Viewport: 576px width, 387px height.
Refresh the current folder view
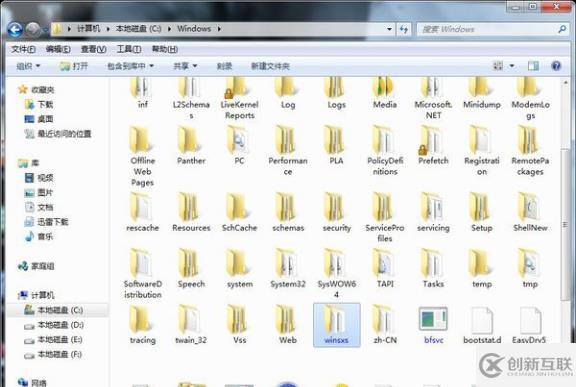[x=404, y=29]
